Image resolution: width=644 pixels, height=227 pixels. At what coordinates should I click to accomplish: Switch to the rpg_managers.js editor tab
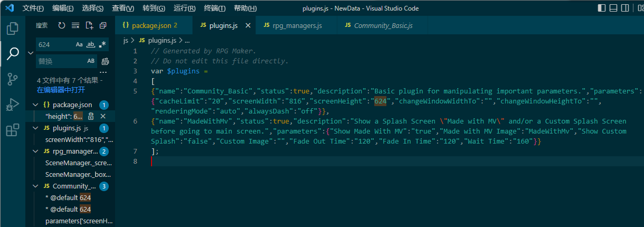click(296, 25)
